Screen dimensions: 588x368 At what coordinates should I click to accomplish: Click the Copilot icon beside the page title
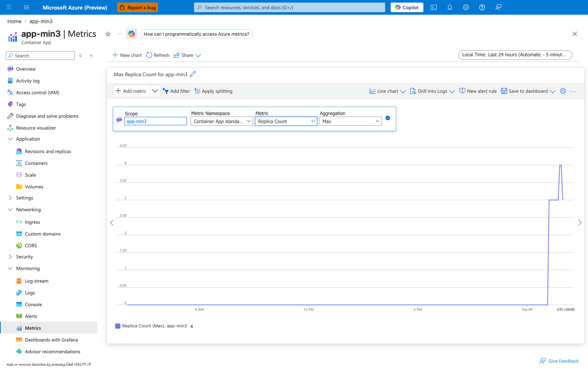pos(132,34)
